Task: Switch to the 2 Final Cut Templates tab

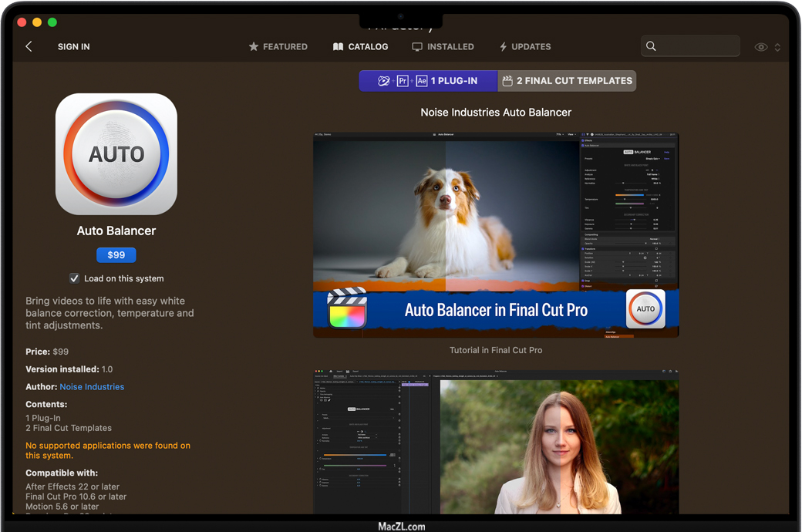Action: [567, 81]
